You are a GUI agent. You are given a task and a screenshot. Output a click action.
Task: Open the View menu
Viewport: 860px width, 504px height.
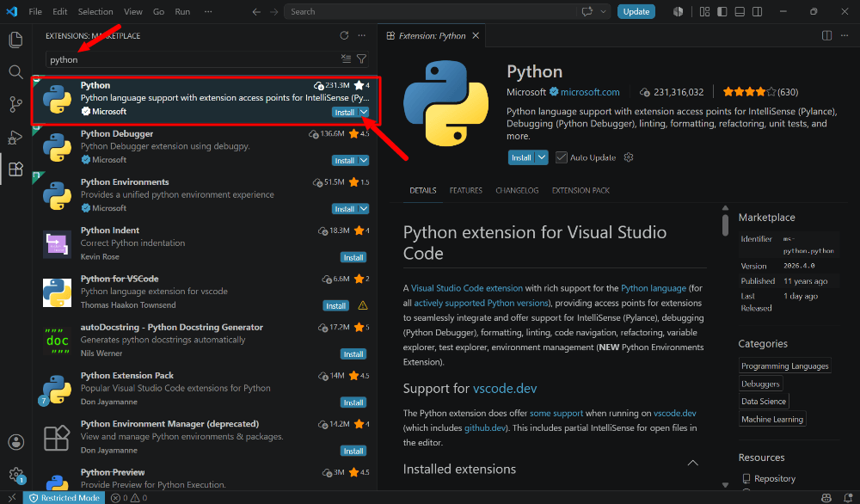pyautogui.click(x=133, y=11)
